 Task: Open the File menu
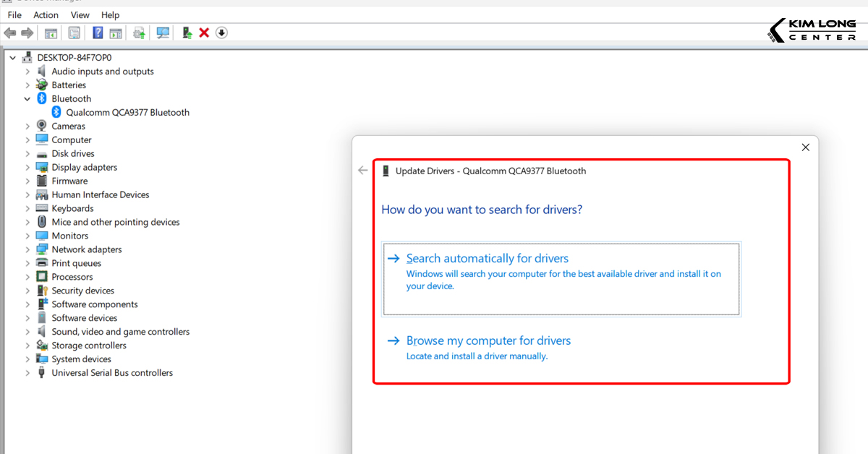coord(14,15)
